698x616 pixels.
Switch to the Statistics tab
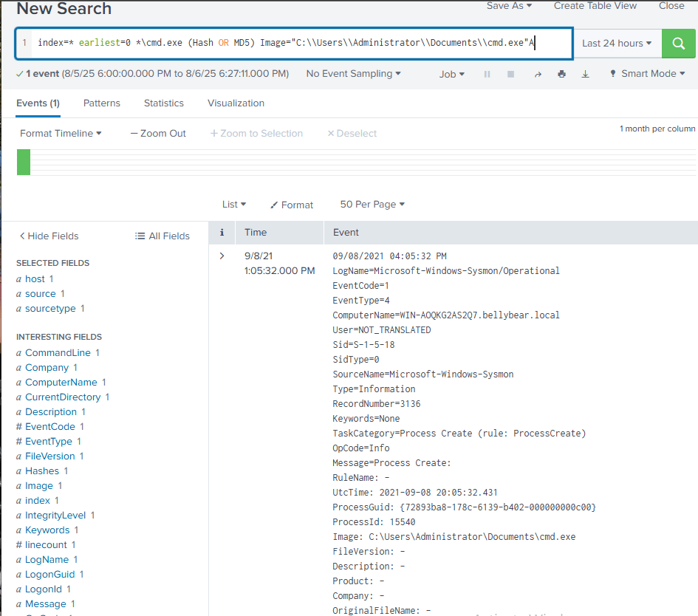point(164,103)
